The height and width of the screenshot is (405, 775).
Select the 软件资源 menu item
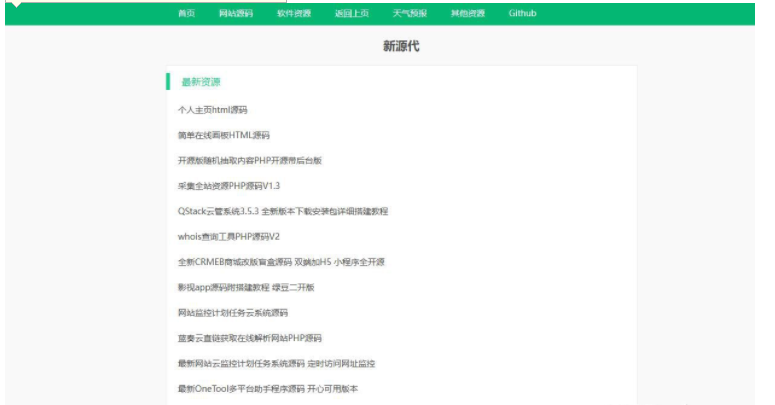(x=294, y=14)
